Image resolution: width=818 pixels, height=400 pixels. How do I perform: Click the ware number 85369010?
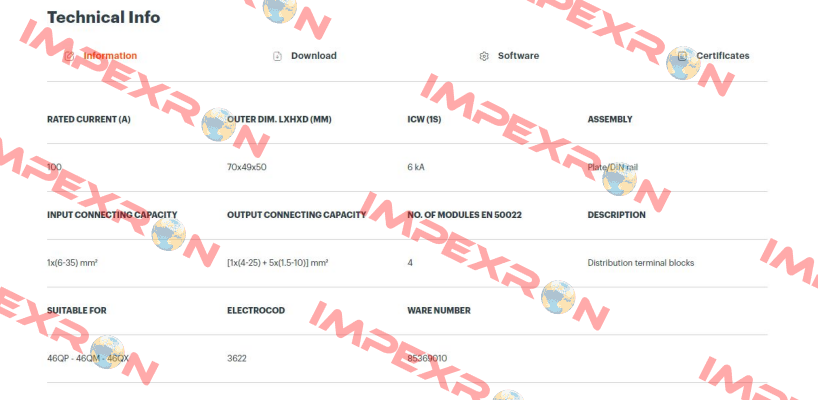pyautogui.click(x=427, y=358)
